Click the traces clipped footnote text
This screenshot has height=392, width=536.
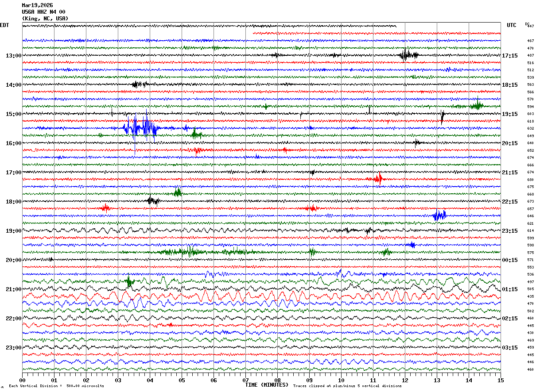click(347, 386)
